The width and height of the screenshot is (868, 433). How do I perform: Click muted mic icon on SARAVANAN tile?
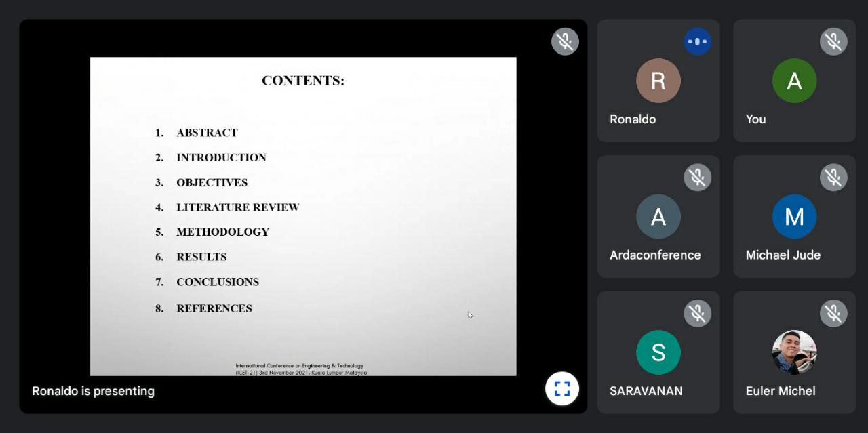[x=697, y=313]
